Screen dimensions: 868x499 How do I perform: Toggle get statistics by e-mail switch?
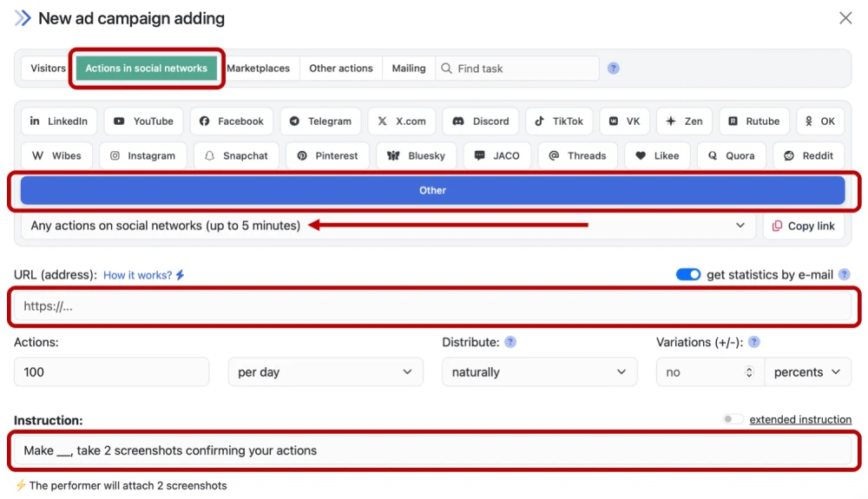pyautogui.click(x=688, y=275)
